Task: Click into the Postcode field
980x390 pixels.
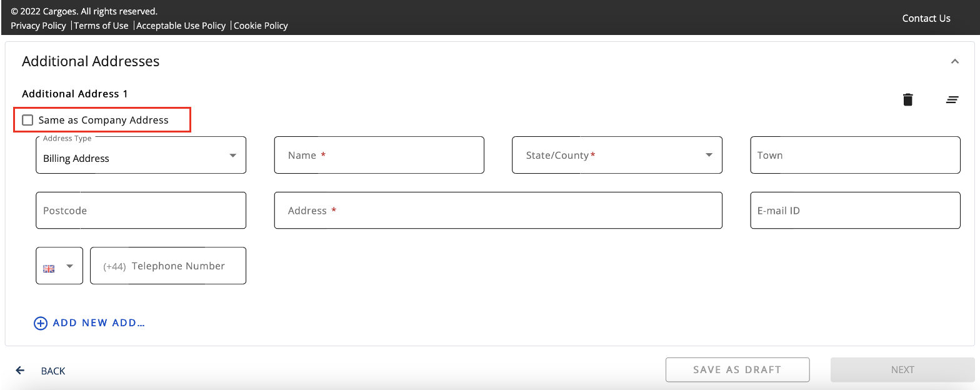Action: coord(141,211)
